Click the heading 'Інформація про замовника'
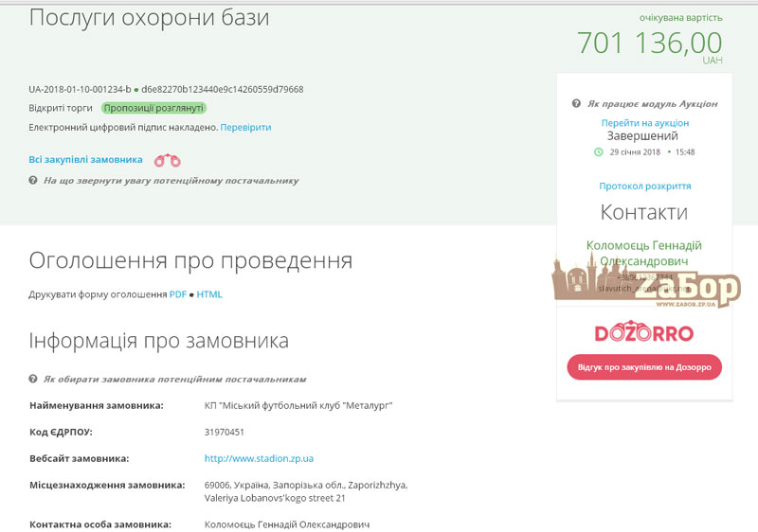 [158, 341]
